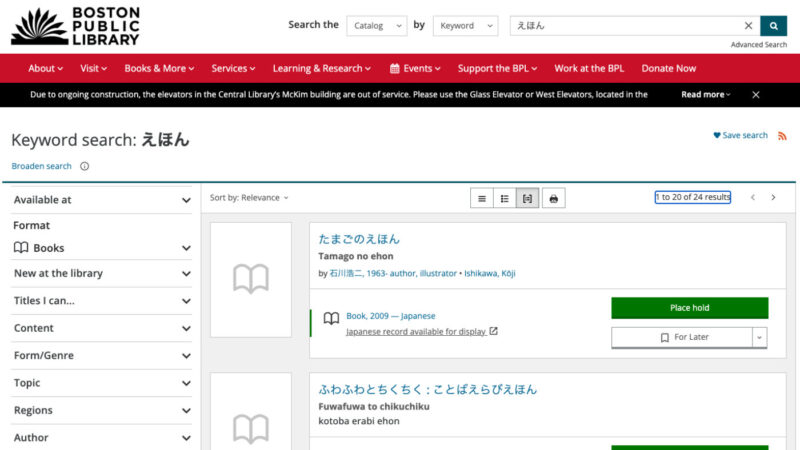Click the RSS feed icon

point(782,136)
